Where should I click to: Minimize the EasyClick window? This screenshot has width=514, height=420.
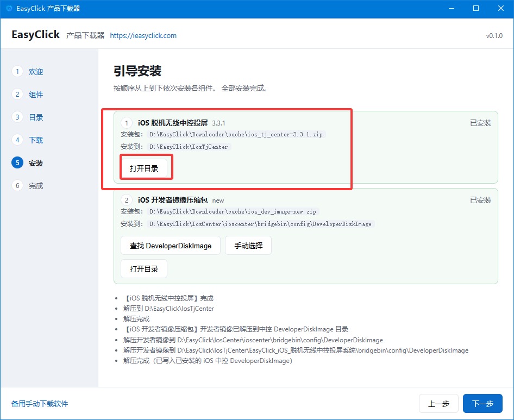(x=452, y=8)
